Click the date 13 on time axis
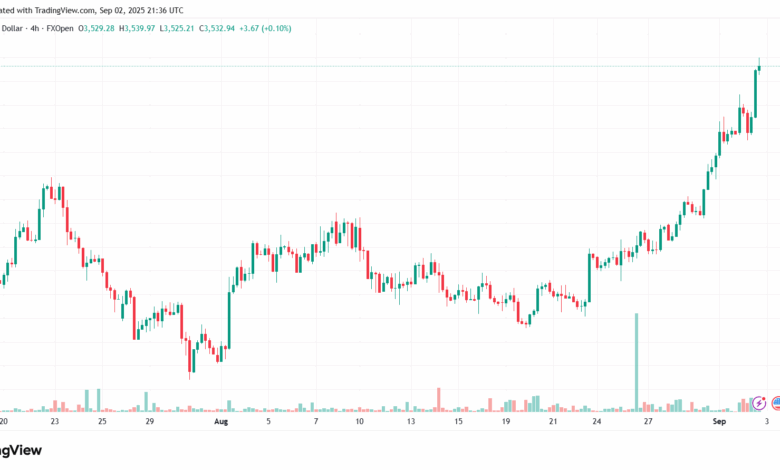The image size is (780, 470). [411, 423]
